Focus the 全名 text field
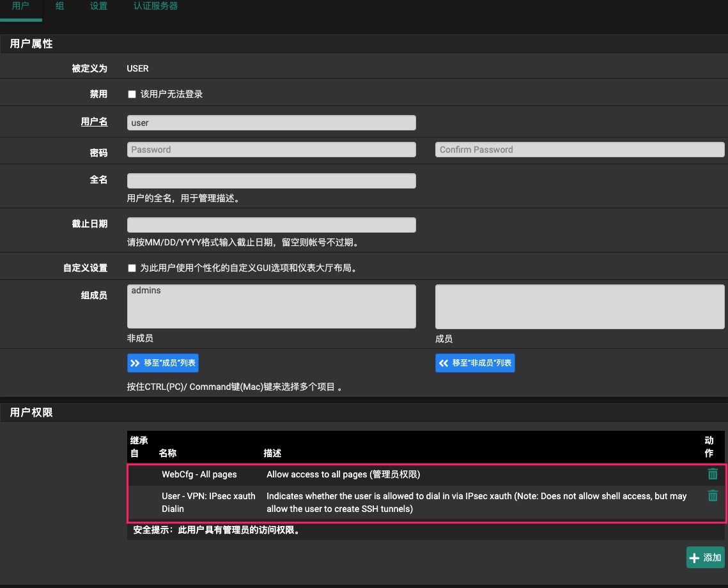The image size is (728, 588). (271, 181)
